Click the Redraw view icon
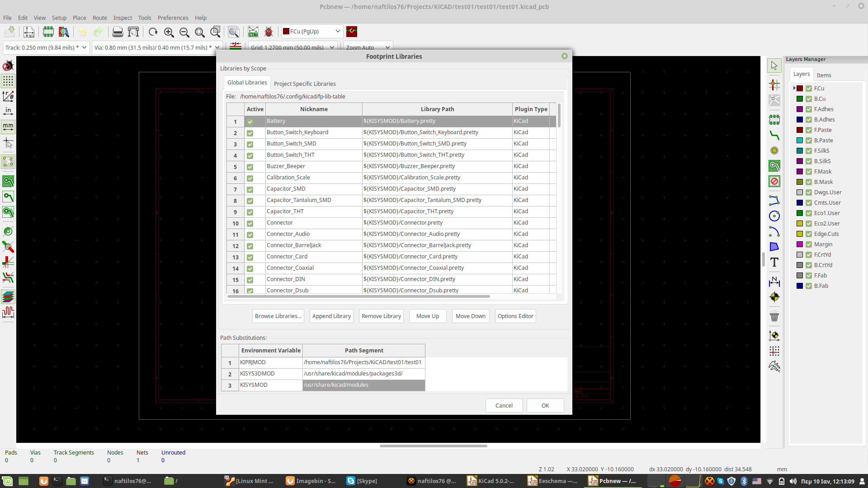This screenshot has width=868, height=488. point(153,32)
